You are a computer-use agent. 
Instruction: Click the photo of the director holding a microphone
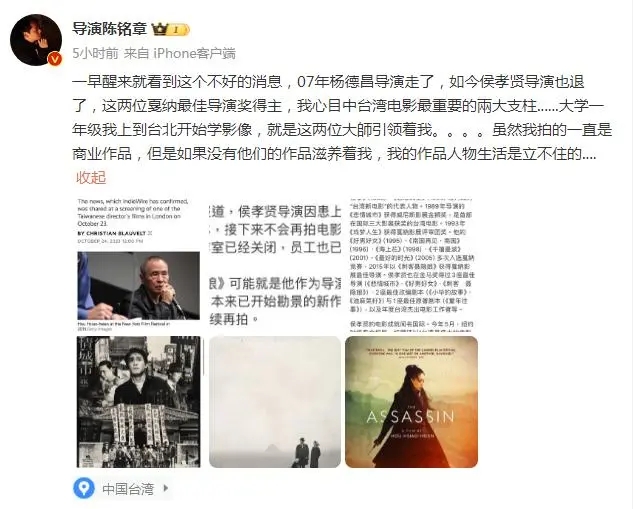tap(138, 286)
